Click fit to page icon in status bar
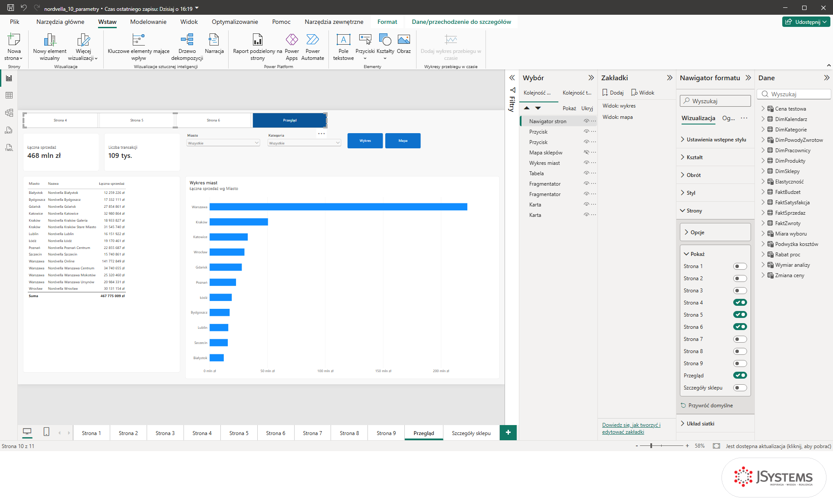 [x=716, y=446]
